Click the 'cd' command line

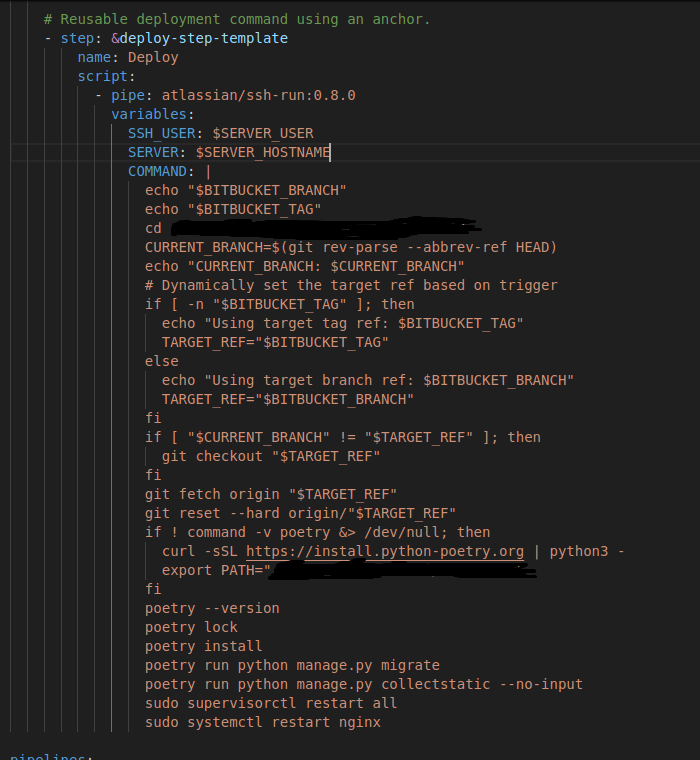tap(313, 228)
